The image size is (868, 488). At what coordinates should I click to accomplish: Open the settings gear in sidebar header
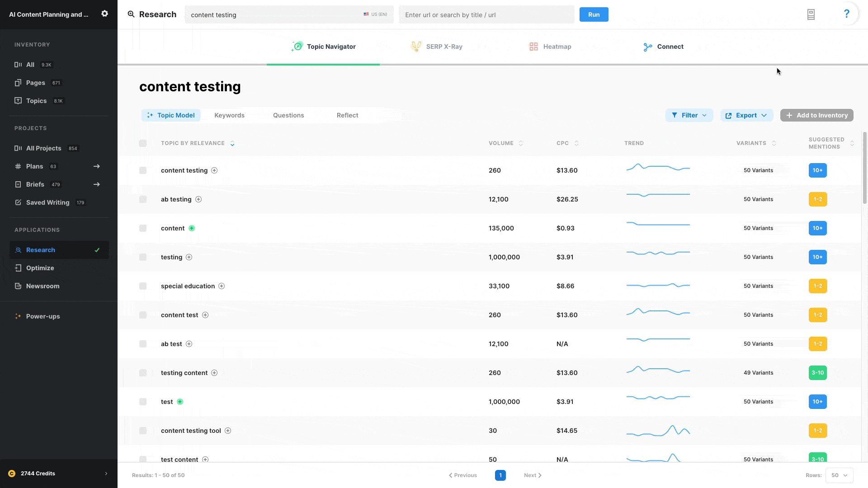click(104, 14)
